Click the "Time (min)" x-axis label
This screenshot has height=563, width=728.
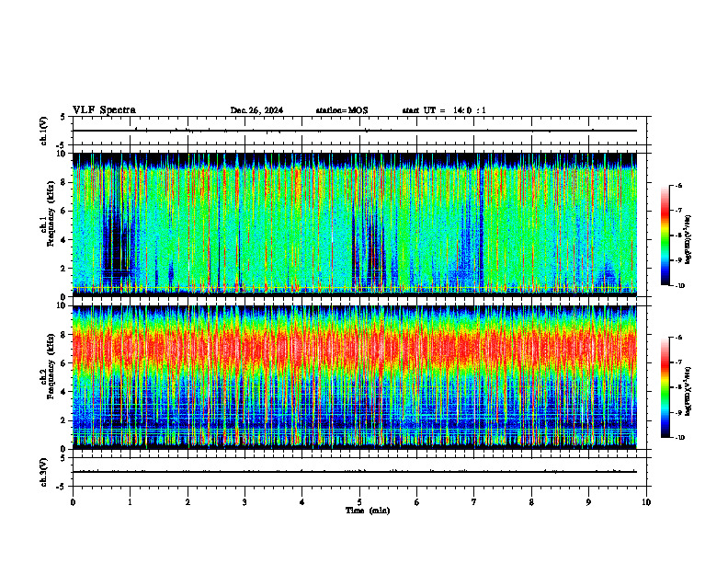coord(368,511)
